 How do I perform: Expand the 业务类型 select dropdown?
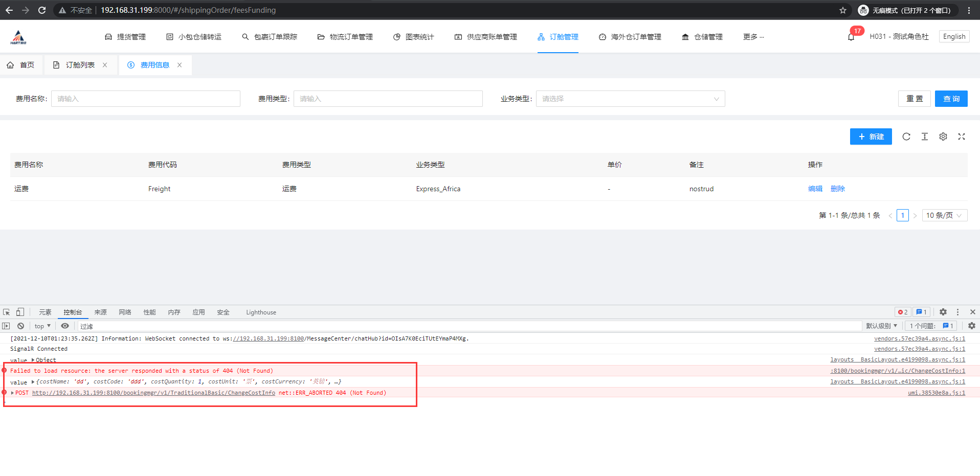[x=630, y=99]
